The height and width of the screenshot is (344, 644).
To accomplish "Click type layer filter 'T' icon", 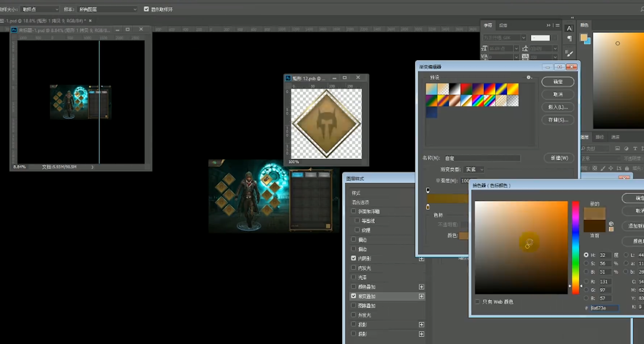I will click(x=635, y=148).
